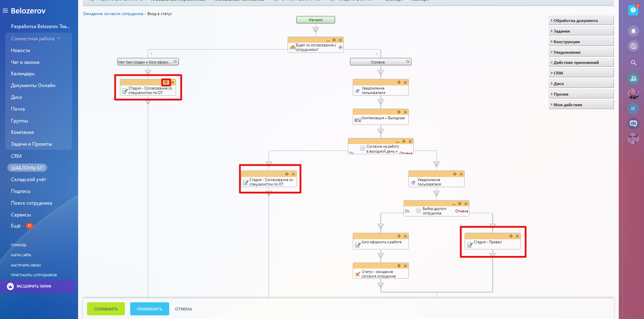The width and height of the screenshot is (644, 319).
Task: Expand the 'Конструкции' actions group
Action: [x=581, y=42]
